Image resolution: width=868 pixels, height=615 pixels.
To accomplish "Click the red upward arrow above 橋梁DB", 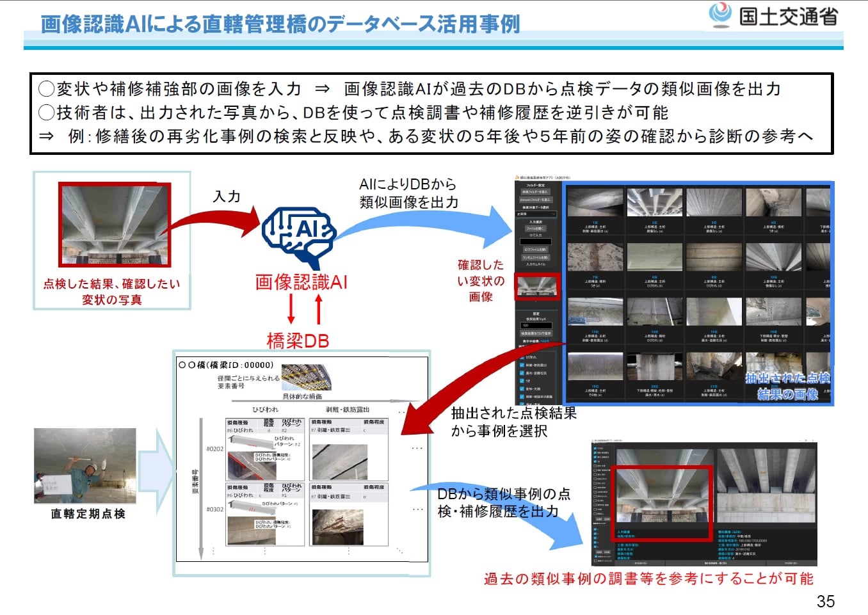I will click(318, 308).
